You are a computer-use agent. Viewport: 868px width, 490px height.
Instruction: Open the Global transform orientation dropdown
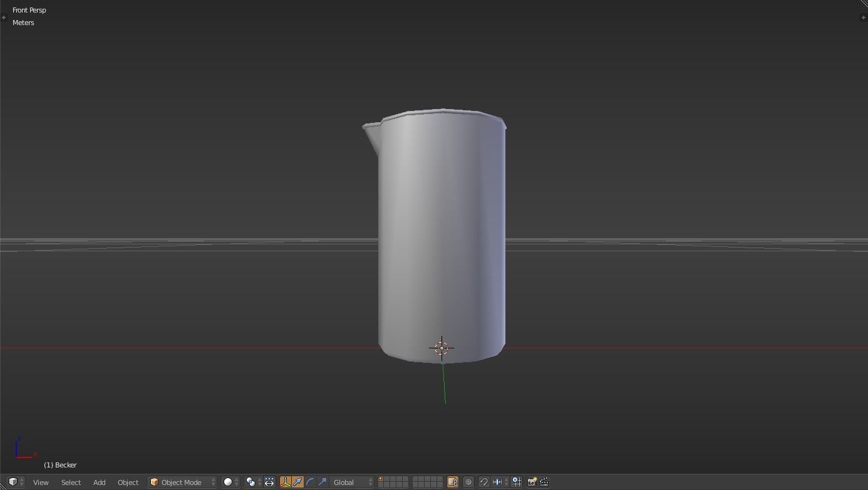(x=352, y=482)
